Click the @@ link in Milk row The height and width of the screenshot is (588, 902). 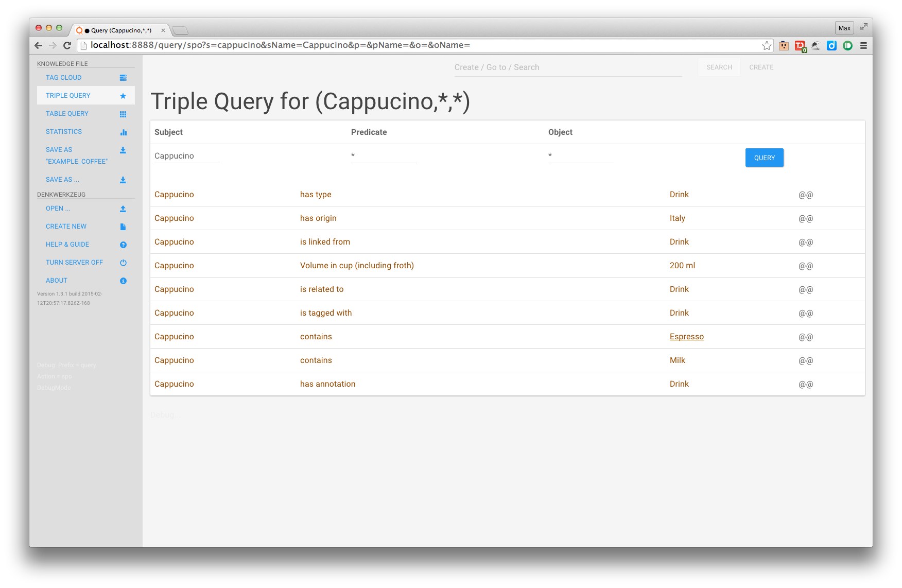(x=806, y=360)
